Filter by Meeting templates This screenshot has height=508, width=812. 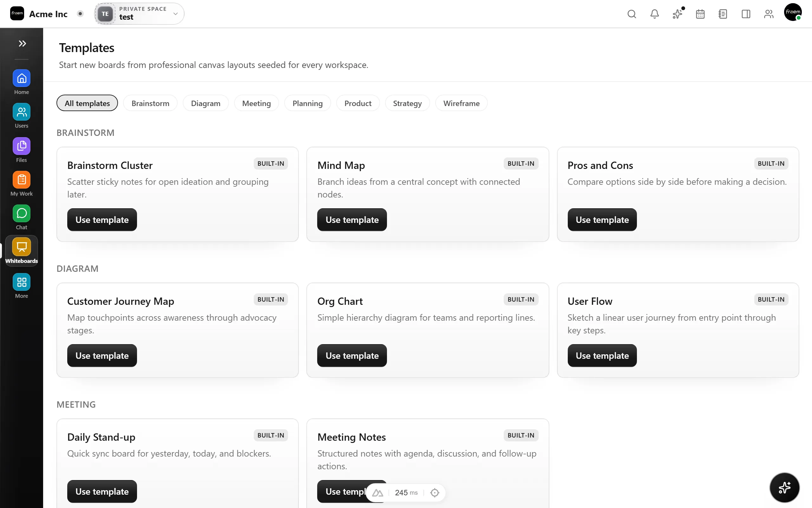[x=256, y=103]
